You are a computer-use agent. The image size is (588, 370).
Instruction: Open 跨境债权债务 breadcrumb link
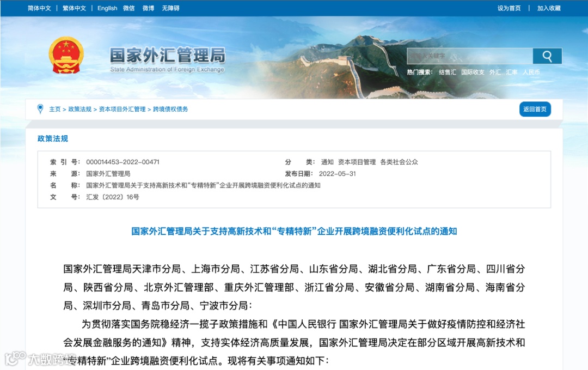[170, 109]
